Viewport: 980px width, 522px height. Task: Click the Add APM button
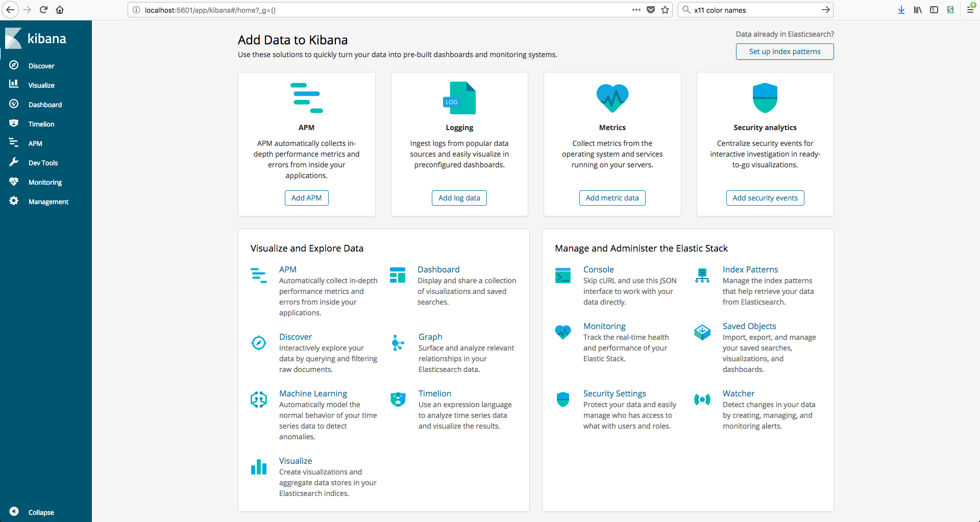click(x=307, y=198)
